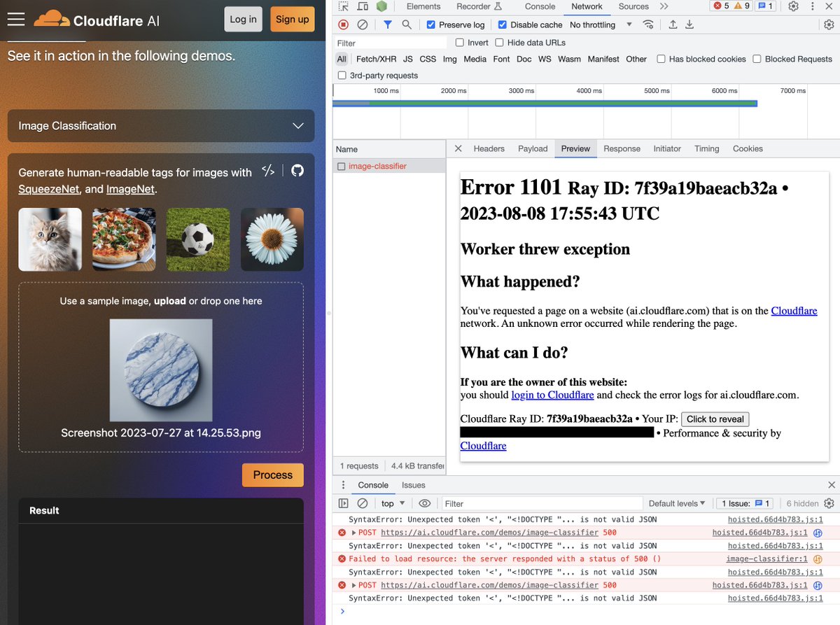Show more DevTools tabs chevron

coord(664,6)
